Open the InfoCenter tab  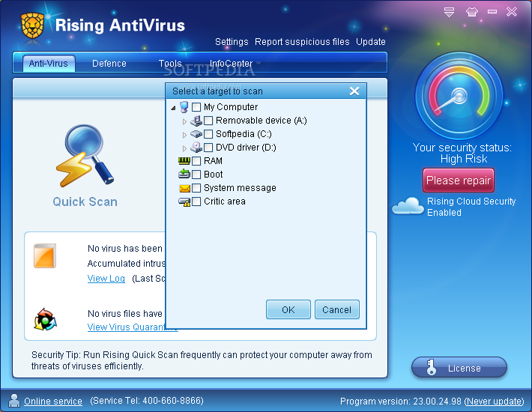(231, 64)
